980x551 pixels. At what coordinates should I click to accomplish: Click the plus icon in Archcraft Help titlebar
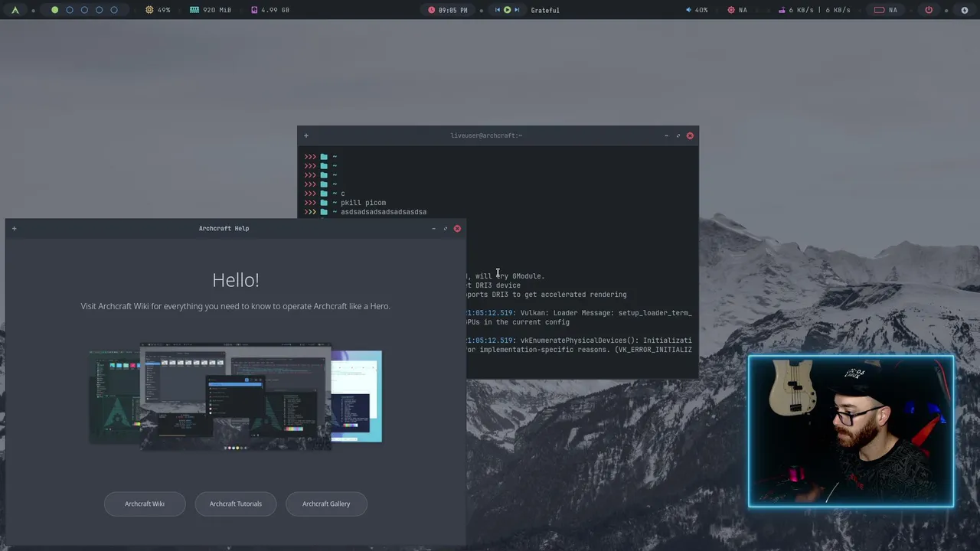coord(14,228)
